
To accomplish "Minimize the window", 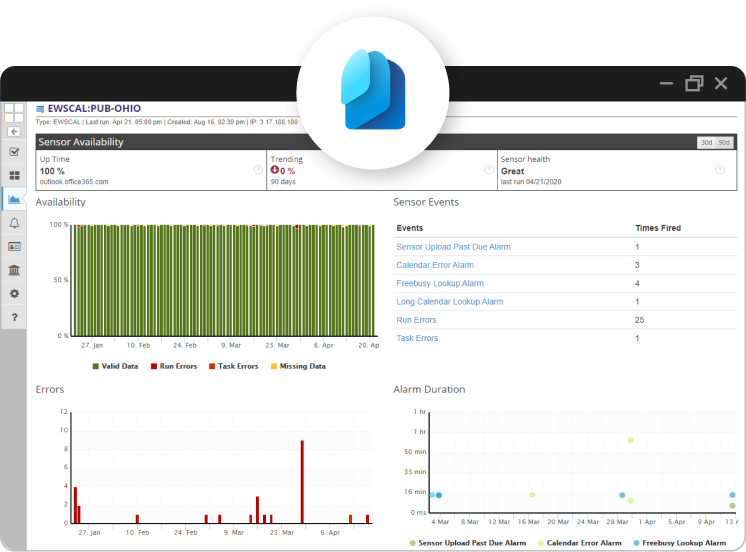I will [x=667, y=84].
